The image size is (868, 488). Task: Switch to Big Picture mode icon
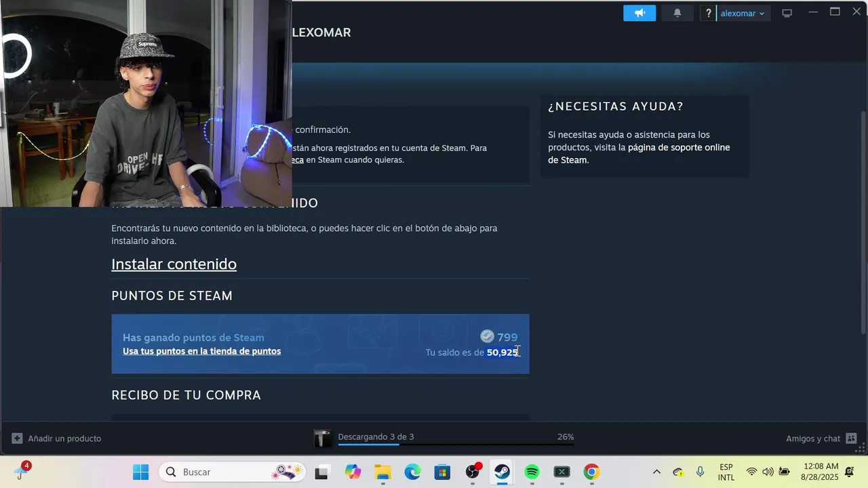click(787, 13)
